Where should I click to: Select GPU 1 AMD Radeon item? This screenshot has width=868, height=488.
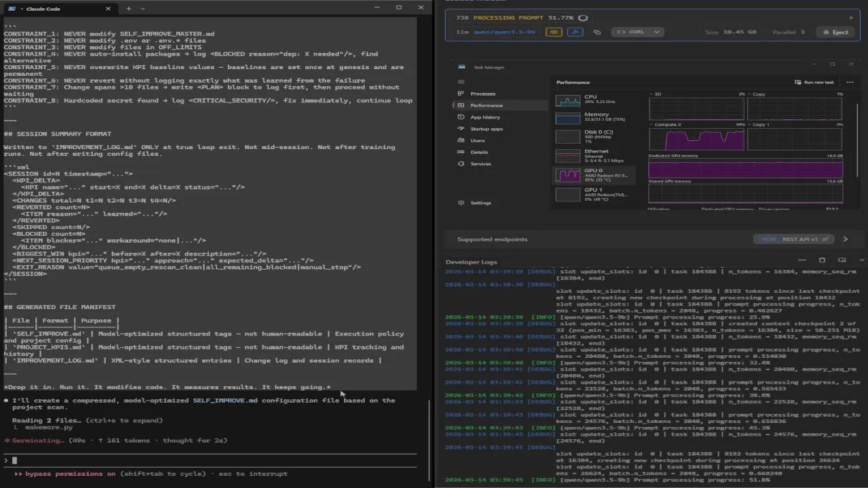(x=595, y=194)
